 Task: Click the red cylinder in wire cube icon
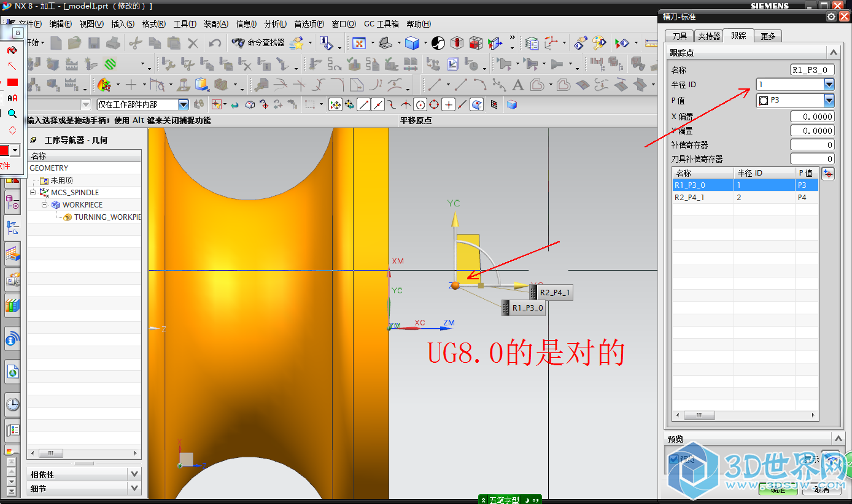457,43
